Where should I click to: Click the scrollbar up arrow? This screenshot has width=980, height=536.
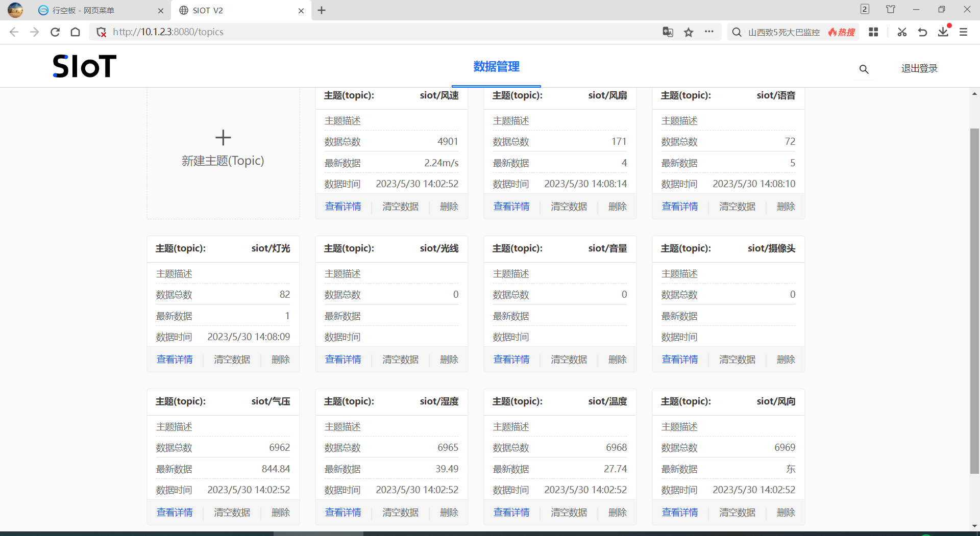[974, 94]
